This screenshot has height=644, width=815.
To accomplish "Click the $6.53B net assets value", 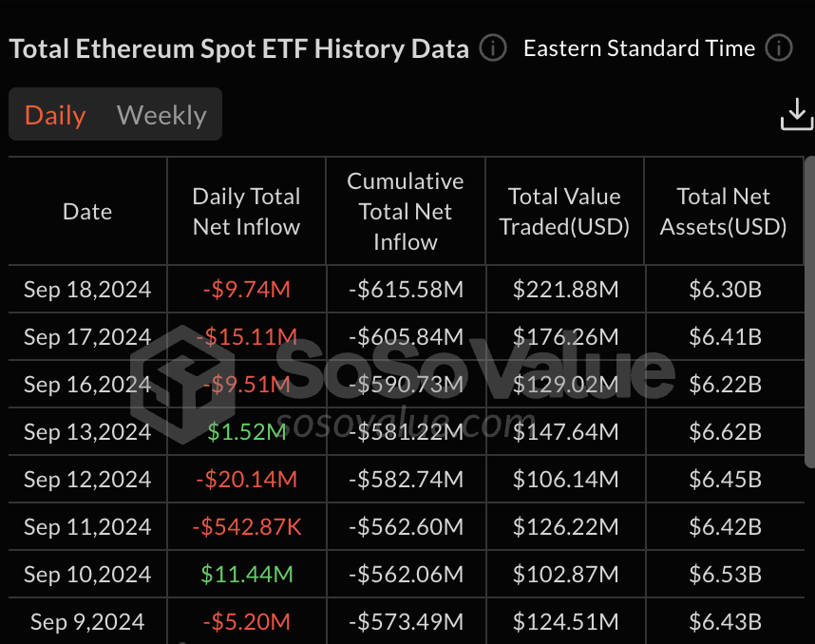I will tap(725, 575).
